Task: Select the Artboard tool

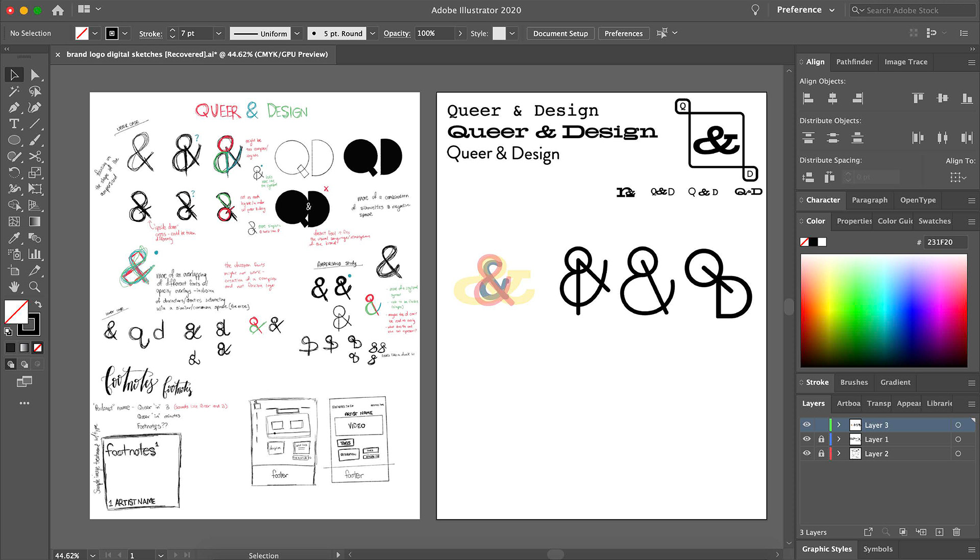Action: 14,271
